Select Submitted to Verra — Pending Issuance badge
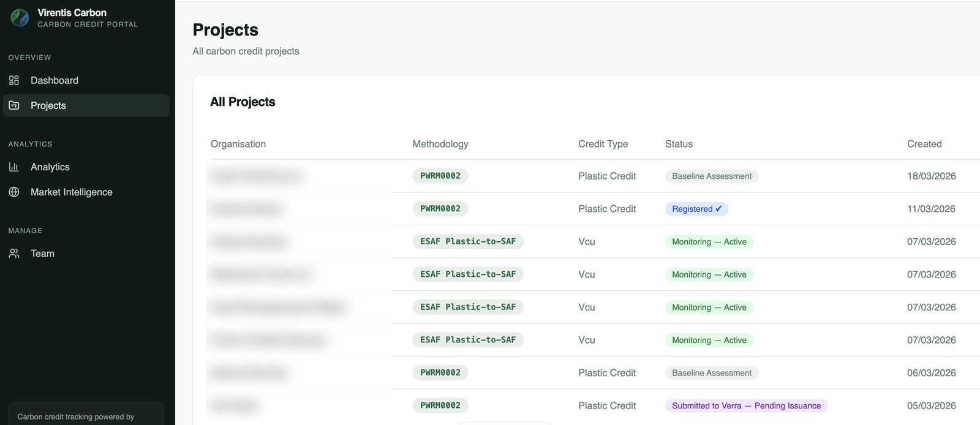Viewport: 980px width, 425px height. [747, 405]
